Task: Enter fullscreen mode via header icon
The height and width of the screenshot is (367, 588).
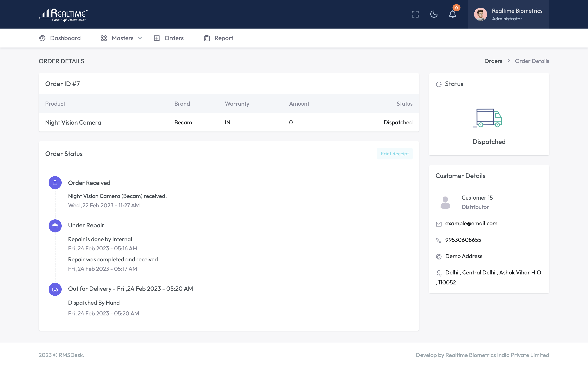Action: 415,14
